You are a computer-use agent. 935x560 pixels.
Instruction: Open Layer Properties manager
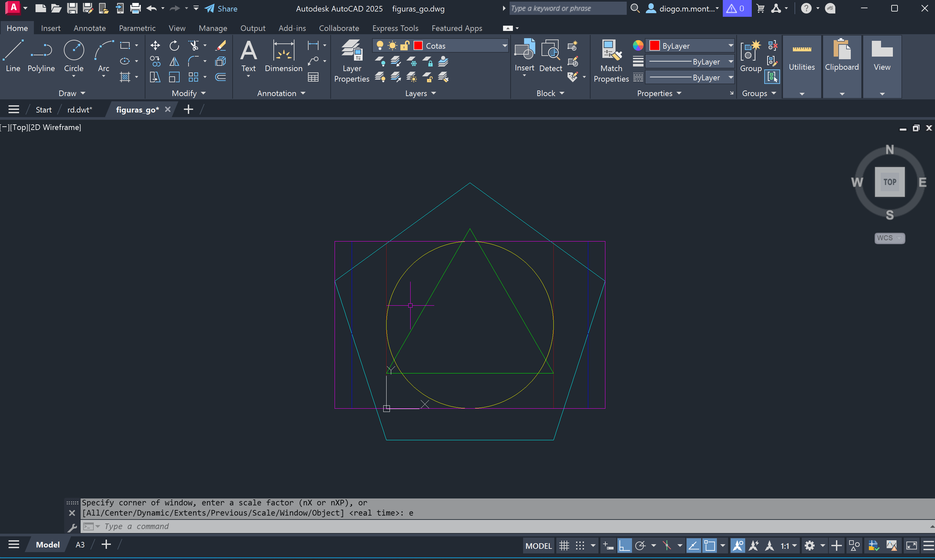[x=352, y=61]
